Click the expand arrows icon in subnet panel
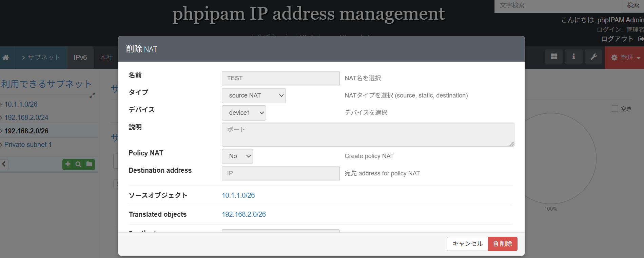 92,95
